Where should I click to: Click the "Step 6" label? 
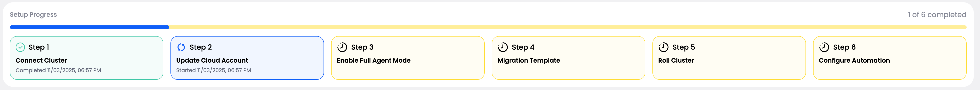point(844,47)
